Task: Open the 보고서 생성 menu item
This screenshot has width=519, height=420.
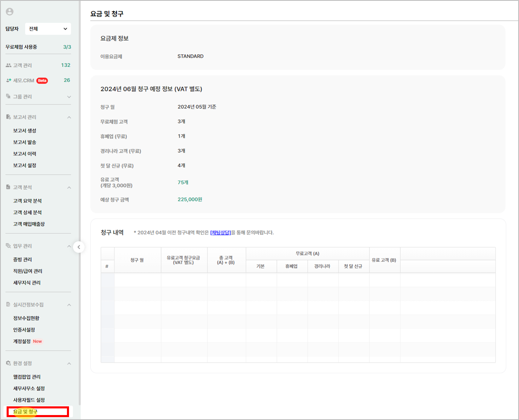Action: (x=25, y=131)
